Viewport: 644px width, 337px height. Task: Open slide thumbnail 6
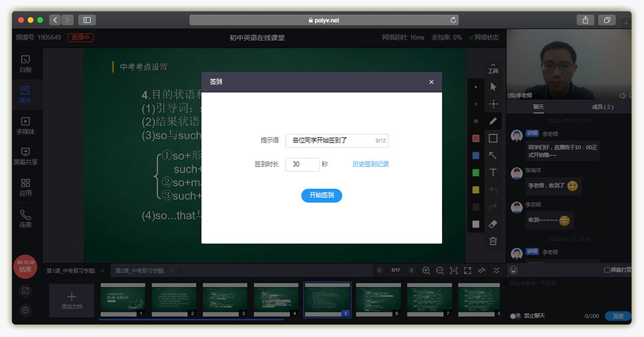378,300
